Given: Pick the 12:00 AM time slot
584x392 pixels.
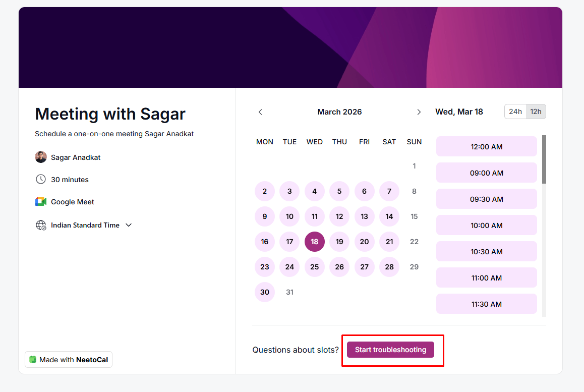Looking at the screenshot, I should 486,147.
